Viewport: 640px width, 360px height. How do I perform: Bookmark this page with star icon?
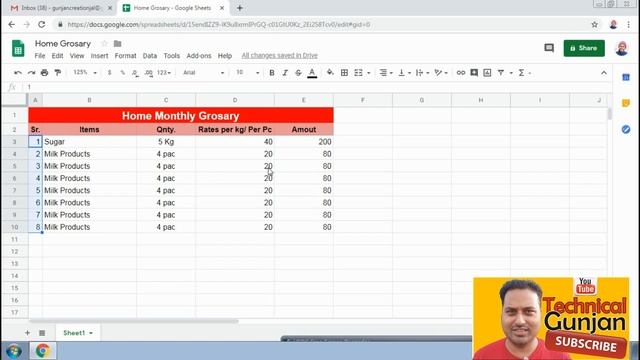pos(595,24)
